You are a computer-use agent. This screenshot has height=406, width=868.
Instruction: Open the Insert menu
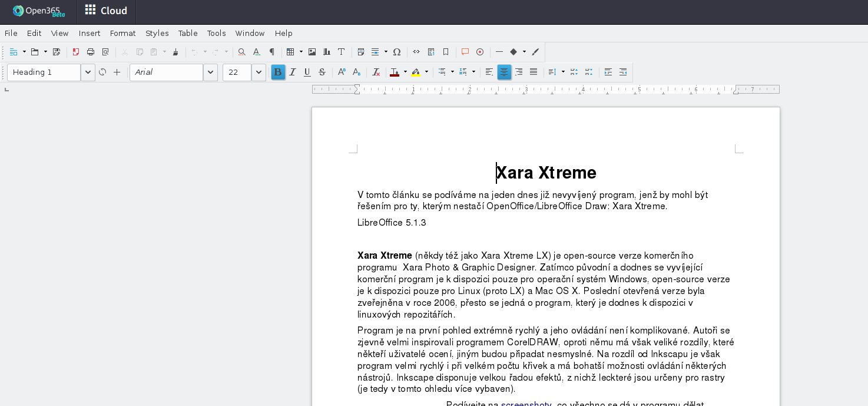tap(90, 33)
